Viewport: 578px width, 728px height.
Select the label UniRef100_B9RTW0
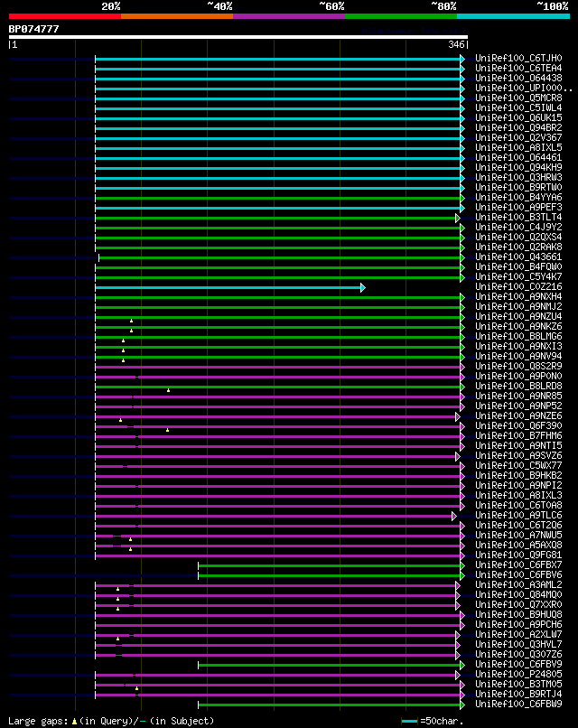click(x=518, y=188)
